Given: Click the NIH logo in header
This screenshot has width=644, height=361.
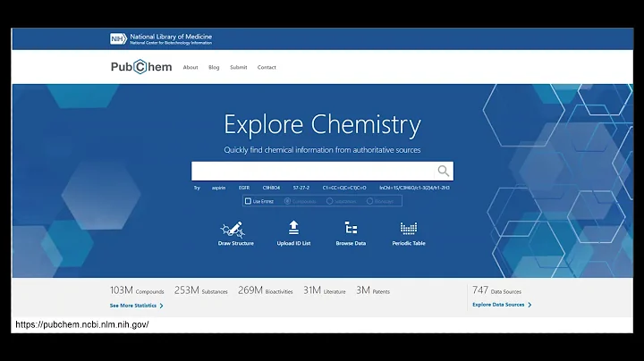Looking at the screenshot, I should [x=118, y=39].
